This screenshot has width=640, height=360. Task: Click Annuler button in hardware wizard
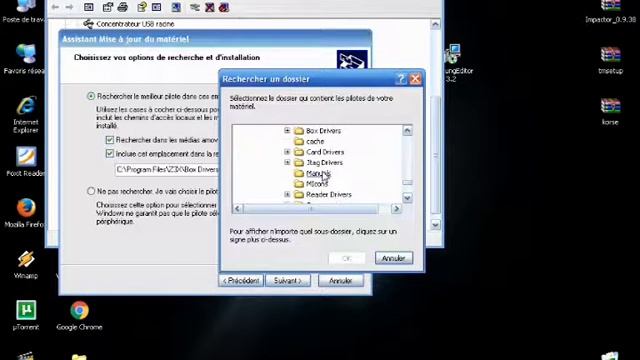(340, 281)
